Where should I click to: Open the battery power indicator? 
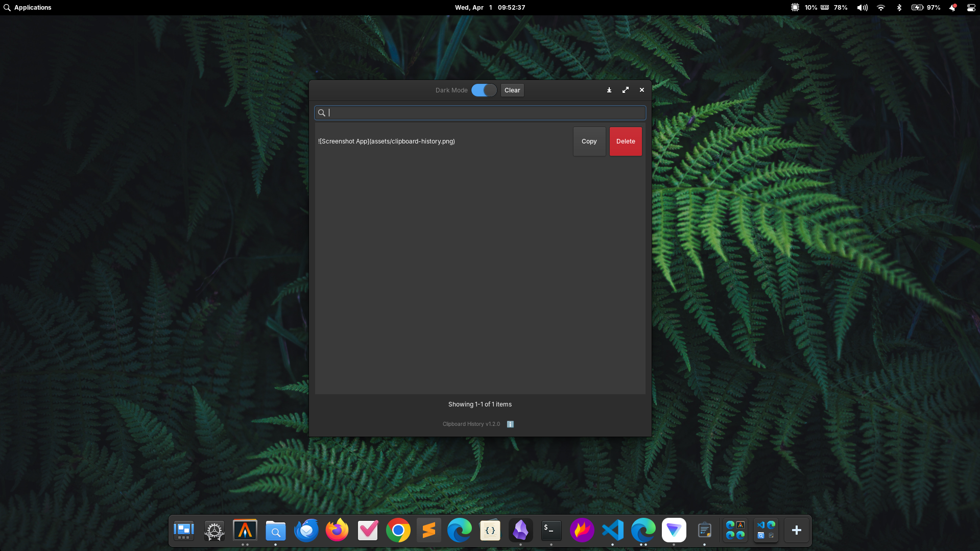pos(926,8)
